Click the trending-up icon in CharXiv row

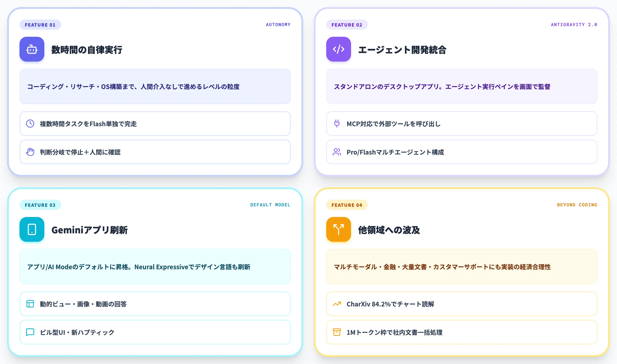tap(337, 304)
